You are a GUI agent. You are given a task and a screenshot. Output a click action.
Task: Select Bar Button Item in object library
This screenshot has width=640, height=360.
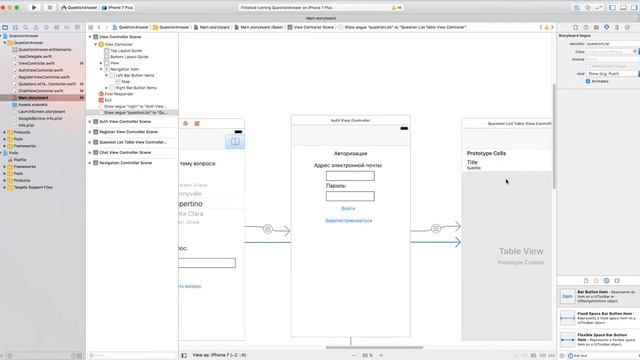(x=599, y=297)
